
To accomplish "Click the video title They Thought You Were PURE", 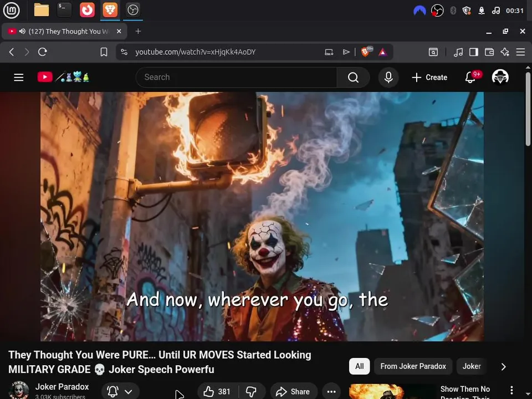I will click(x=160, y=362).
